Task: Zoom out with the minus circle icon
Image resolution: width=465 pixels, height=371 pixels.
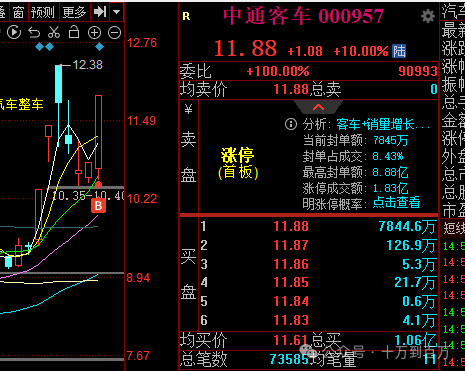Action: pos(114,32)
